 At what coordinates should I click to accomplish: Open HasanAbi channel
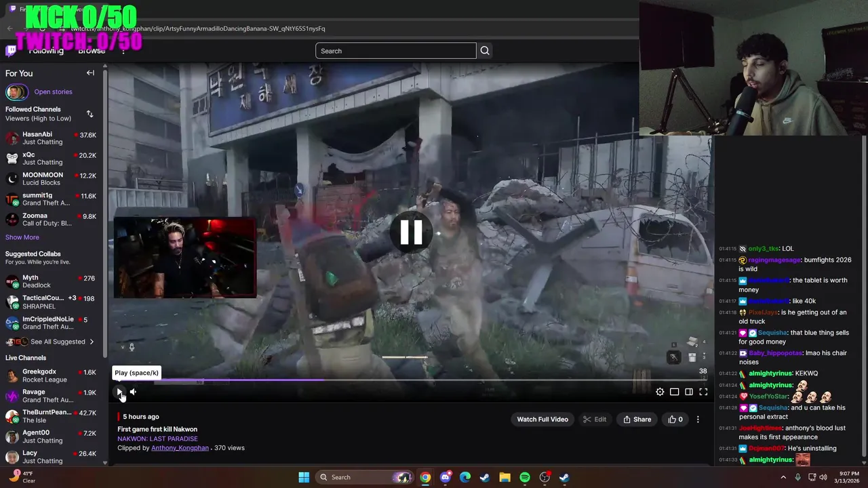51,138
